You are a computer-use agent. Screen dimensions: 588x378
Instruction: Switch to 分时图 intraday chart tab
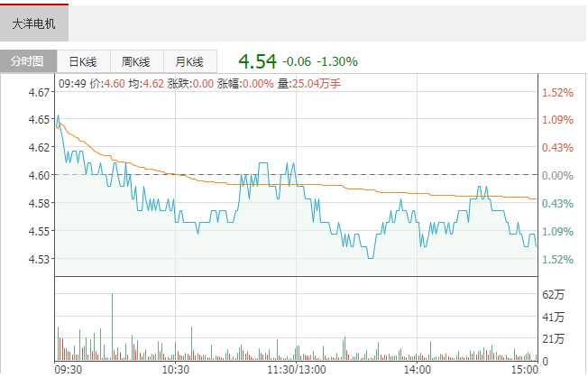point(28,61)
